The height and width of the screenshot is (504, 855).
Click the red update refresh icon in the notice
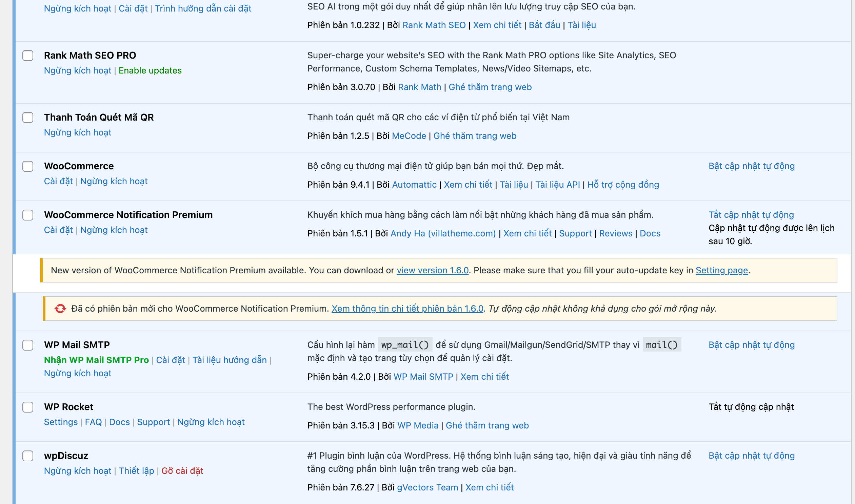(60, 308)
